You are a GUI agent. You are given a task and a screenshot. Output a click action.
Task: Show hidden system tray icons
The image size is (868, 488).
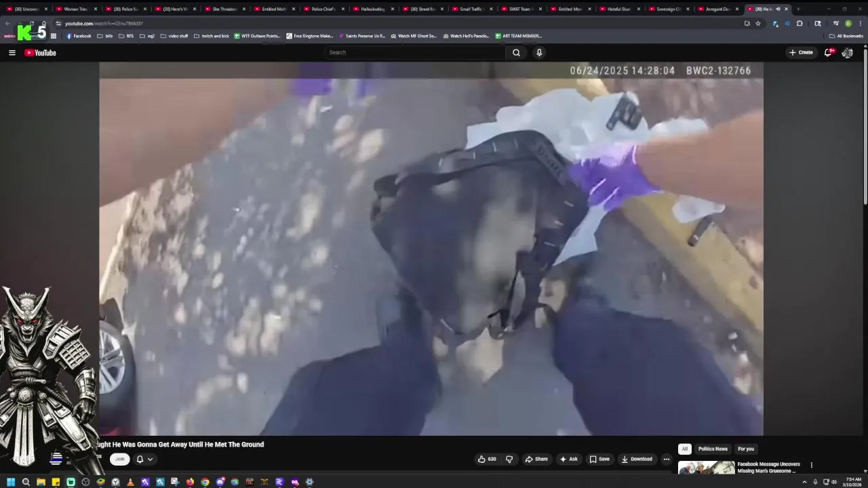[804, 482]
